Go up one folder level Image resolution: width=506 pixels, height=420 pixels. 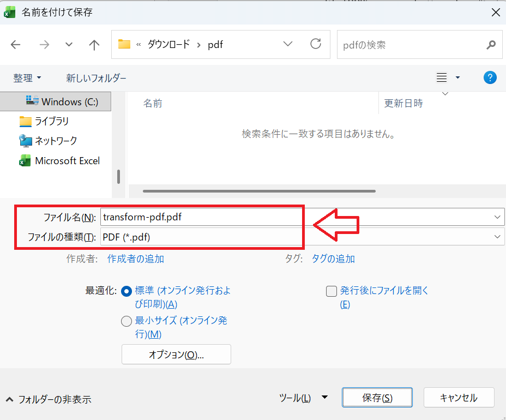coord(94,45)
